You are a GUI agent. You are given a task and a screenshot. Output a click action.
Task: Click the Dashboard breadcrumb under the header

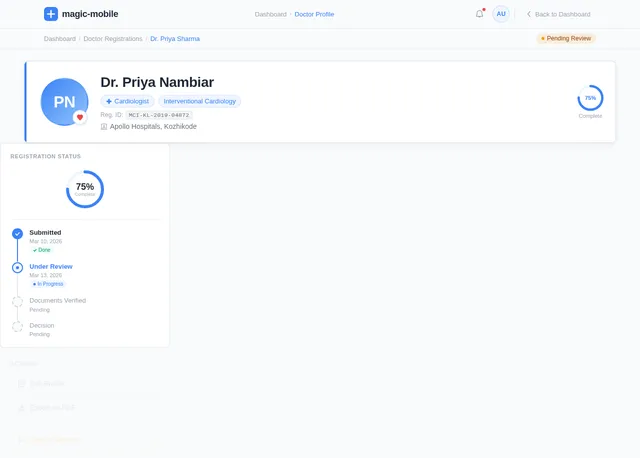click(x=59, y=39)
